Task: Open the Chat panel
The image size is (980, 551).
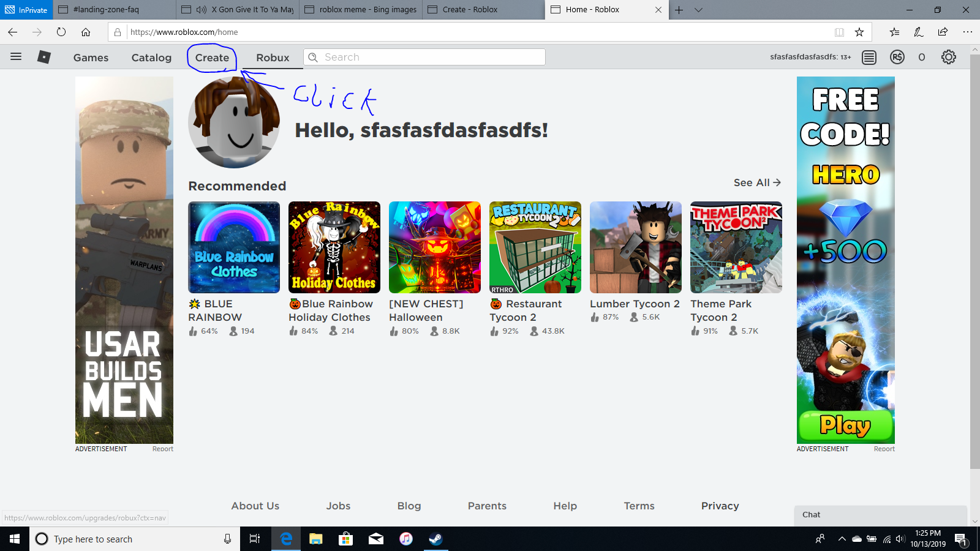Action: [x=881, y=515]
